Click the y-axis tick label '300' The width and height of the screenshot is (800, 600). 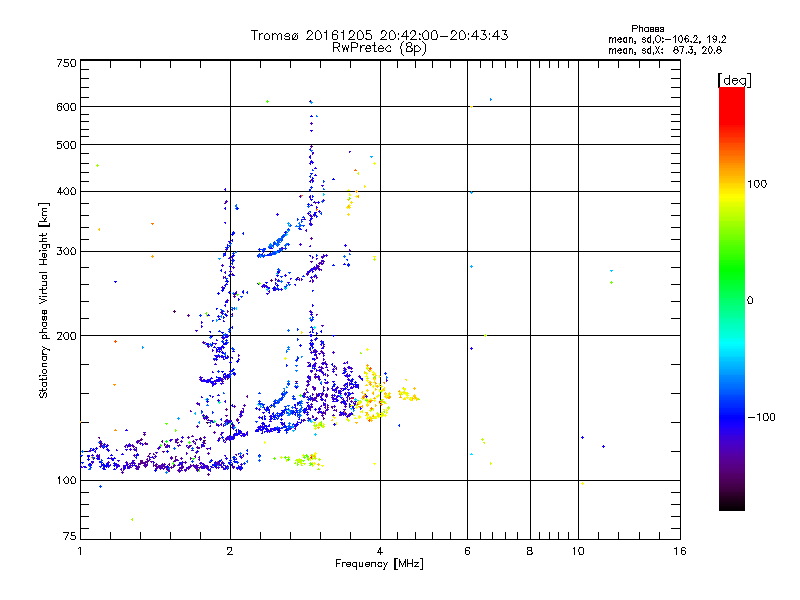point(66,252)
